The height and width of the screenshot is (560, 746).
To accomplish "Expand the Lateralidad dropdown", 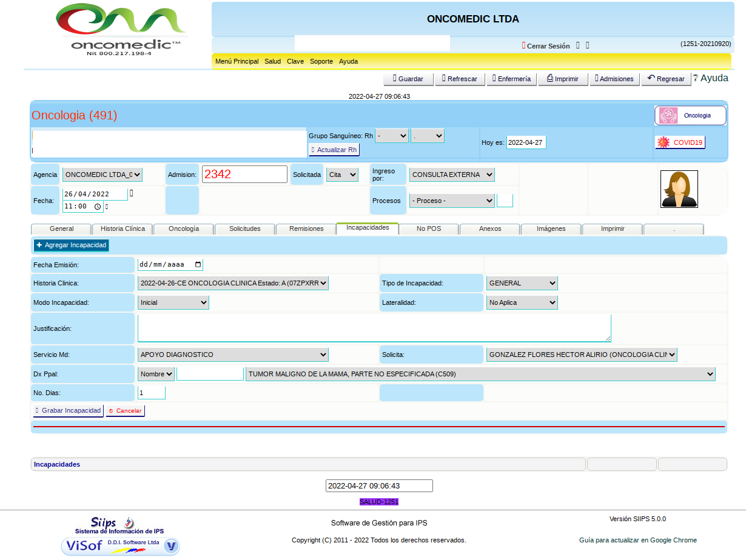I will (x=522, y=302).
